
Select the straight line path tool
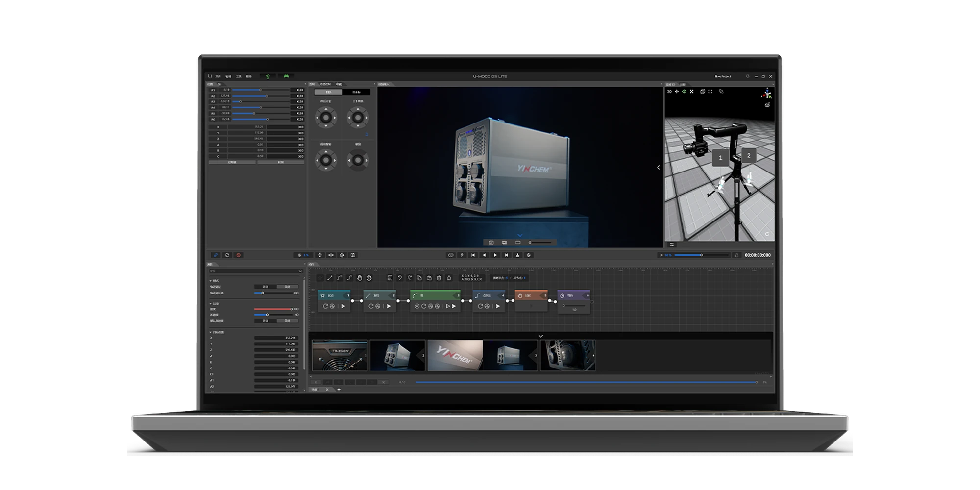pos(330,278)
